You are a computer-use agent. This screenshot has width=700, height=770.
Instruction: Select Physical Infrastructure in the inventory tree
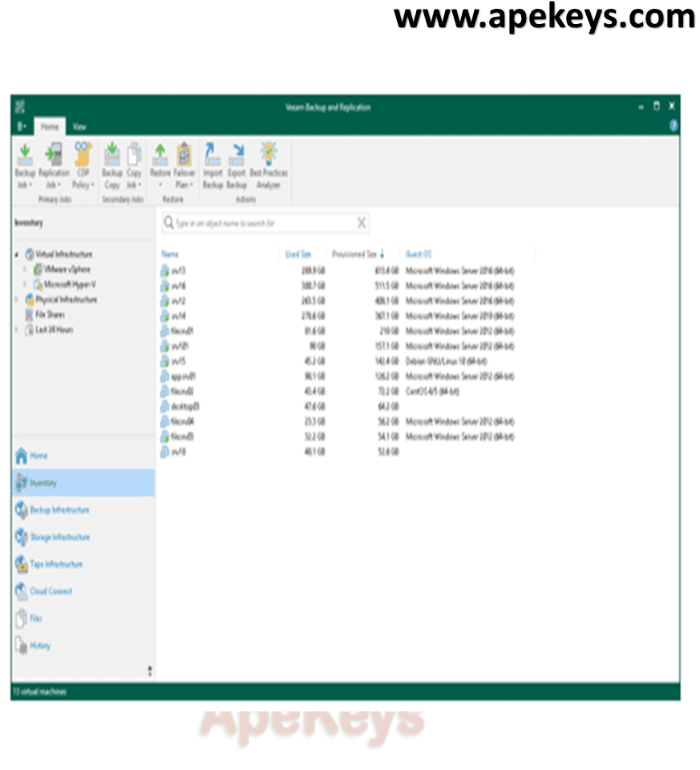coord(61,299)
